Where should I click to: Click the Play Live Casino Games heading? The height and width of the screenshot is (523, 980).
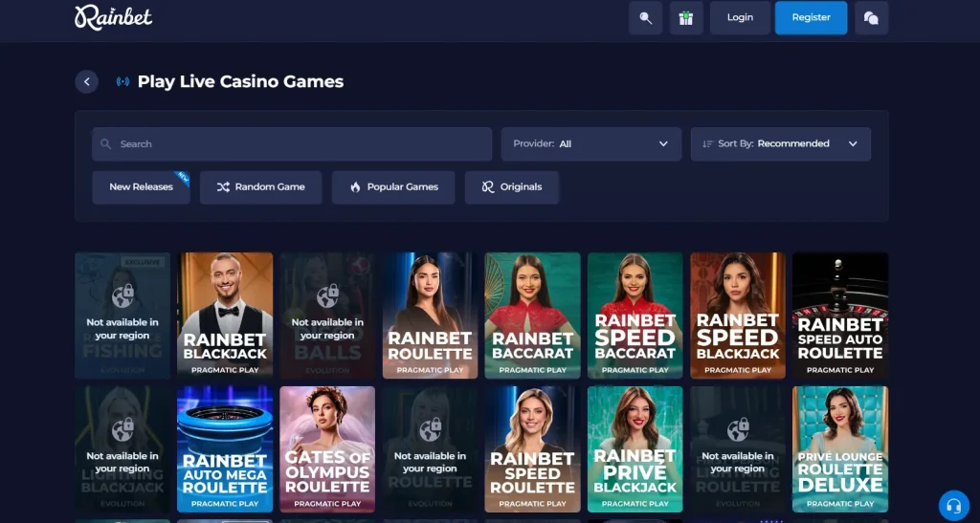(x=240, y=82)
